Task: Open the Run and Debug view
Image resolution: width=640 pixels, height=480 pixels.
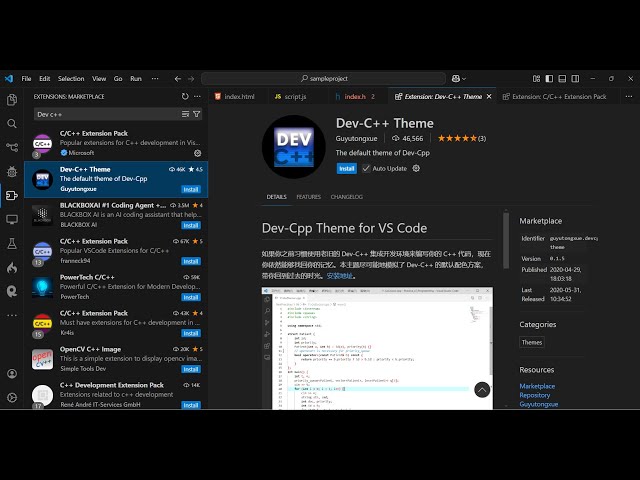Action: coord(12,172)
